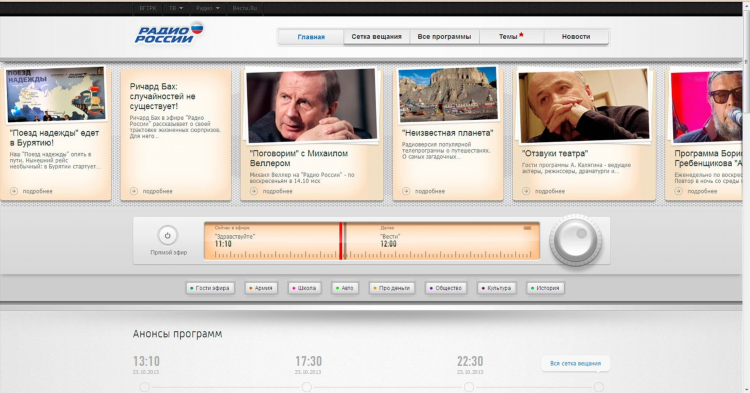Screen dimensions: 750x393
Task: Select the Про деньги topic tag
Action: tap(392, 288)
